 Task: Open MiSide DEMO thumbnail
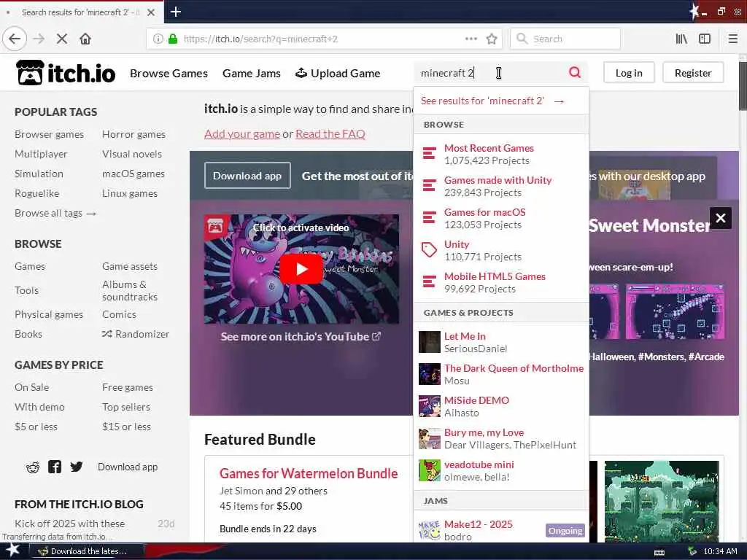429,406
